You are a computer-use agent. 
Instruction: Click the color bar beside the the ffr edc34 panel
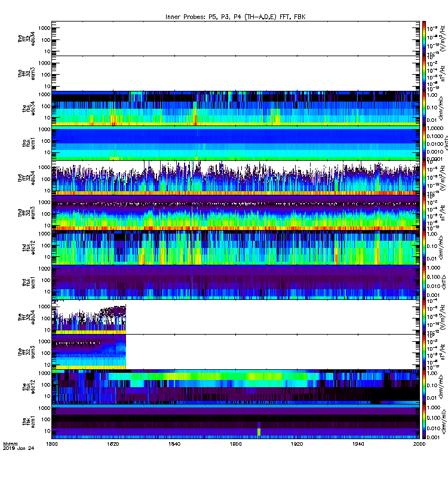tap(424, 317)
